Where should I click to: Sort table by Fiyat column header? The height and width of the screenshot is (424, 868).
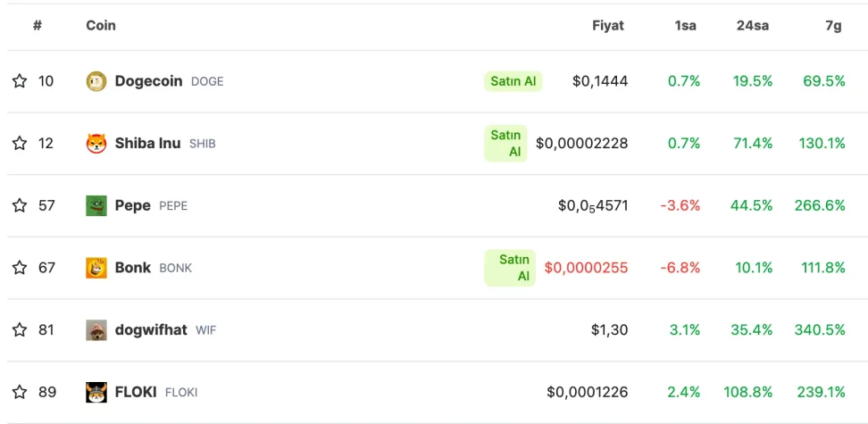tap(608, 26)
